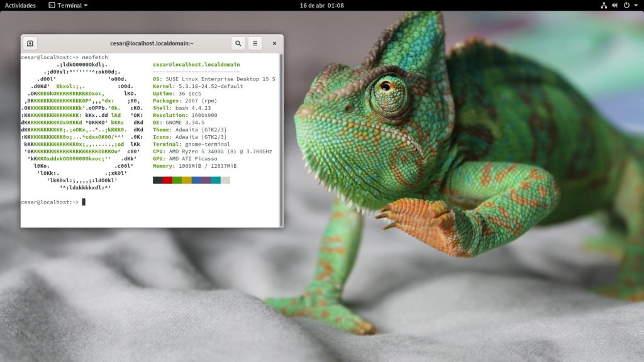644x362 pixels.
Task: Click the green color block in neofetch
Action: 177,180
